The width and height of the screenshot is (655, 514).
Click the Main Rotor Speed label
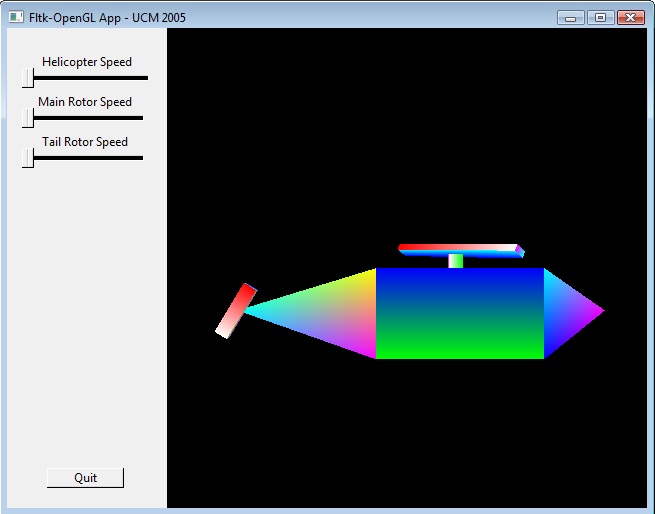click(85, 102)
